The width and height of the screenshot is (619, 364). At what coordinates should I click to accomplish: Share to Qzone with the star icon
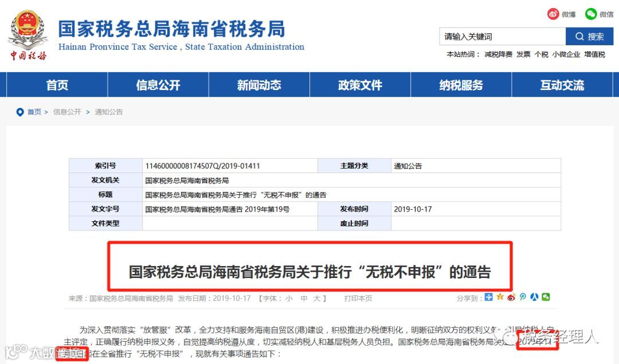pyautogui.click(x=500, y=297)
